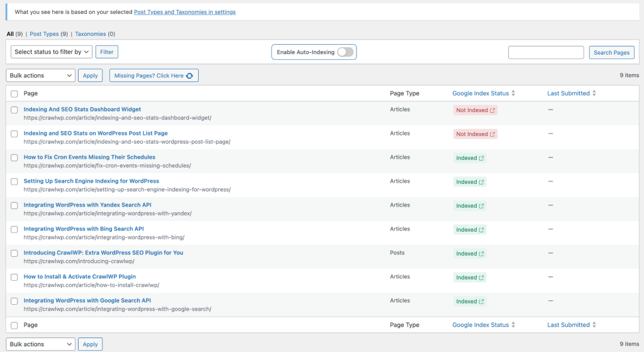Sort by top Google Index Status column header

tap(480, 93)
